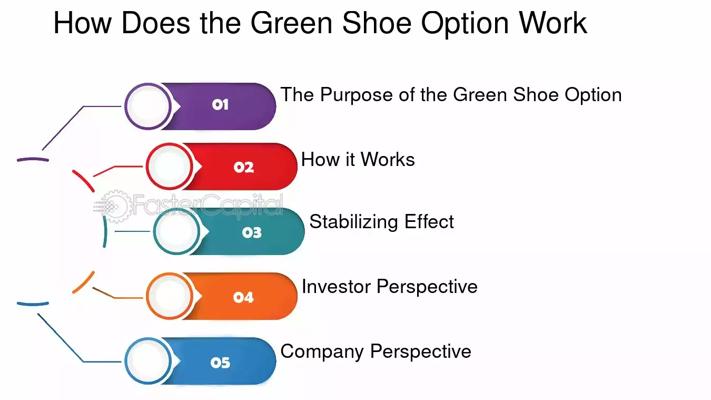Select the teal pill numbered 03
The image size is (711, 400).
tap(252, 232)
